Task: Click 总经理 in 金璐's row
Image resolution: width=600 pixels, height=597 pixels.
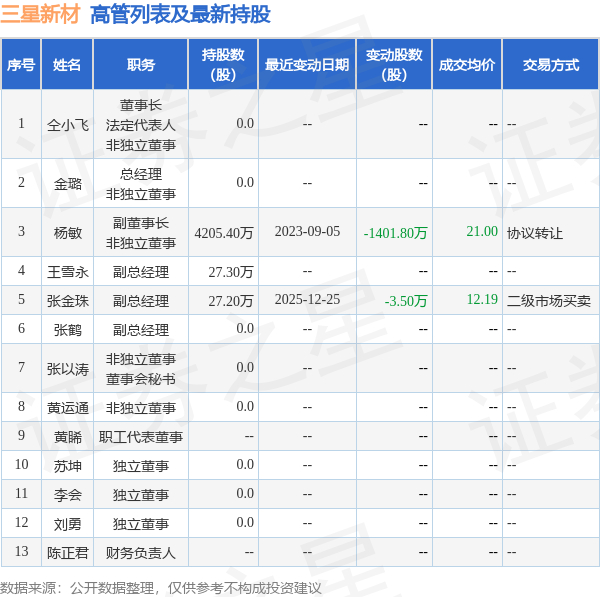Action: pyautogui.click(x=140, y=175)
